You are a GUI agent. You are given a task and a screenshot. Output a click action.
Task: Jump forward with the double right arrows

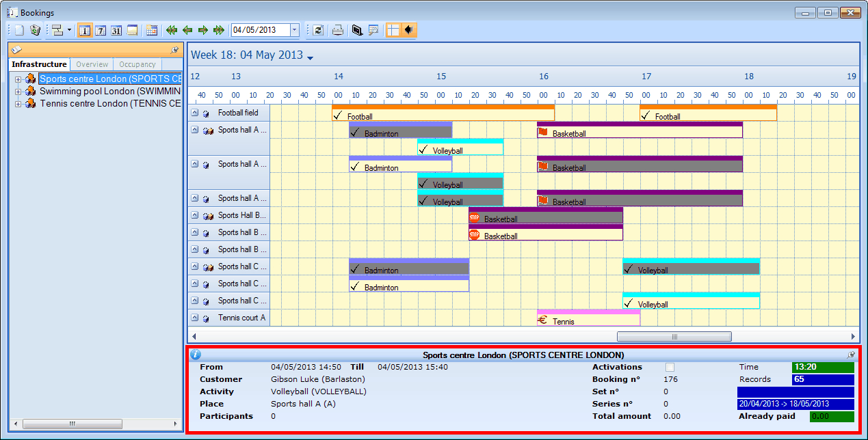219,30
